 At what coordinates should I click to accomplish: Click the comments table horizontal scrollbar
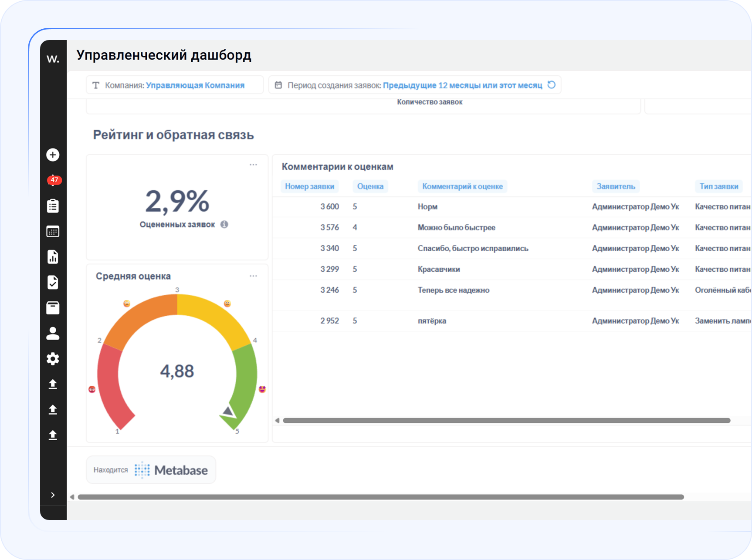[x=506, y=421]
